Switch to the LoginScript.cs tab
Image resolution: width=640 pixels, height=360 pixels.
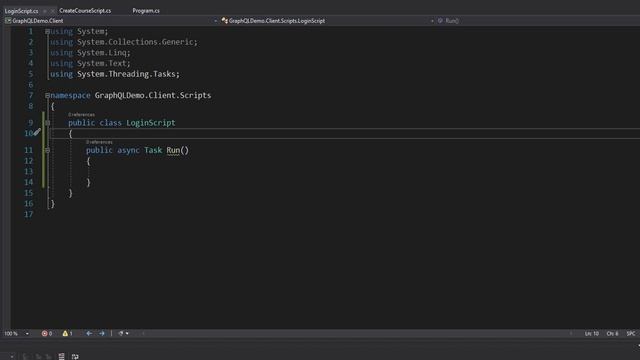pyautogui.click(x=21, y=11)
